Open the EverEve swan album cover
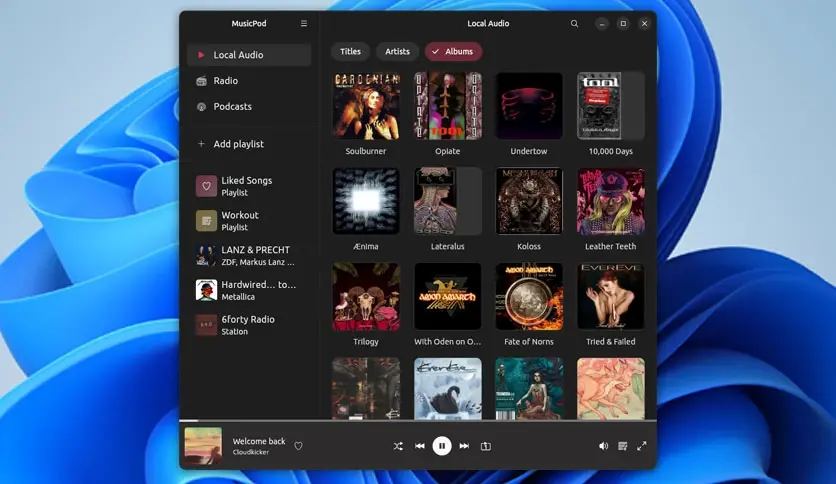 point(448,389)
